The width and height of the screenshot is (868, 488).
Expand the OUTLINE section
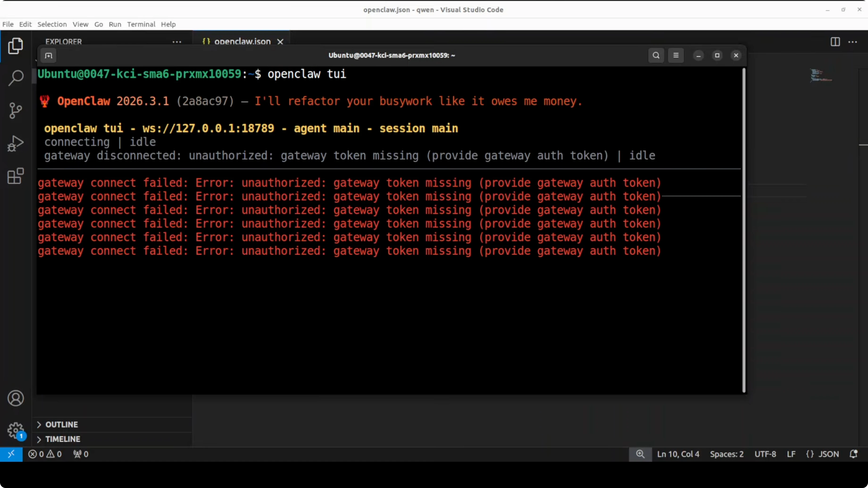pyautogui.click(x=62, y=424)
